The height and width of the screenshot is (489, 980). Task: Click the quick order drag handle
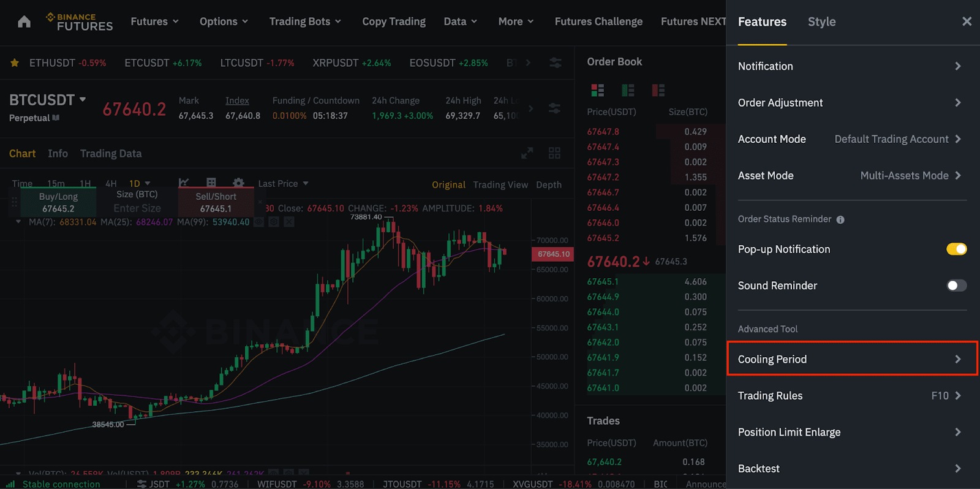click(x=14, y=202)
